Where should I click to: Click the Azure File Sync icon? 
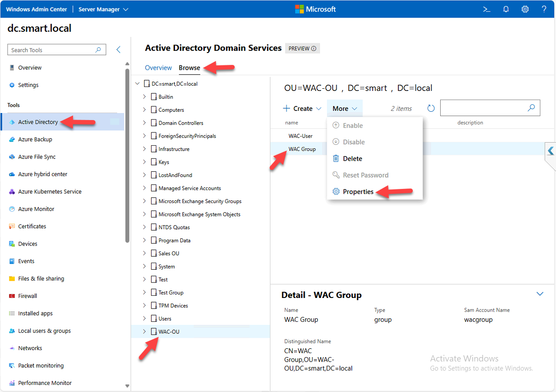(12, 157)
